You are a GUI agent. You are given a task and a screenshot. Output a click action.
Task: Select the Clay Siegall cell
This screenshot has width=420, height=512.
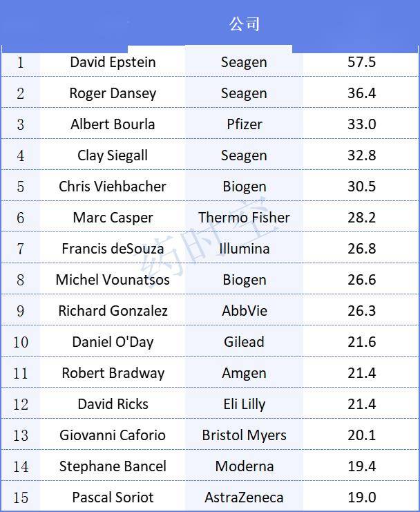[113, 155]
